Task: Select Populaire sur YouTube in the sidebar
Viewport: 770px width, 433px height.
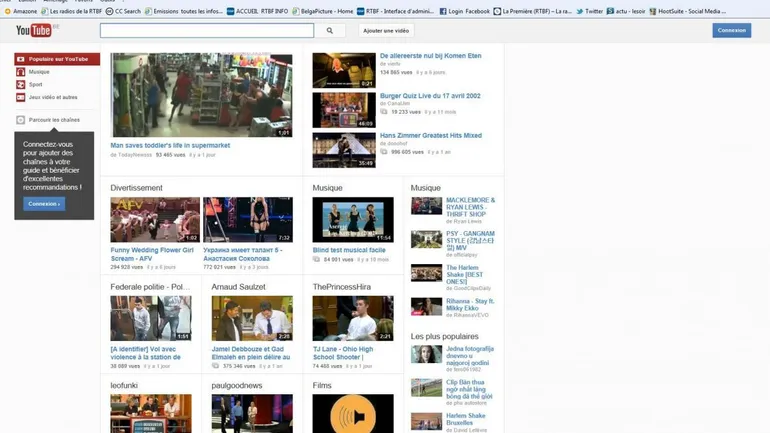Action: click(57, 59)
